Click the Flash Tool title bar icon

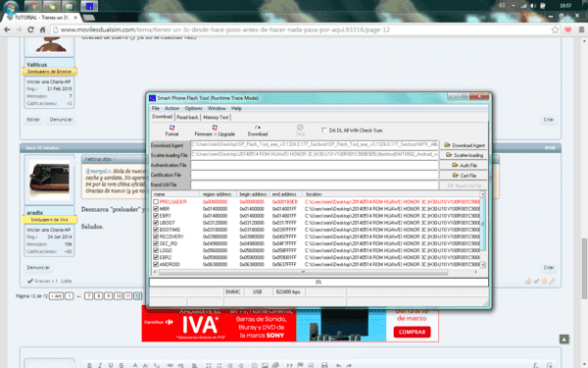152,98
